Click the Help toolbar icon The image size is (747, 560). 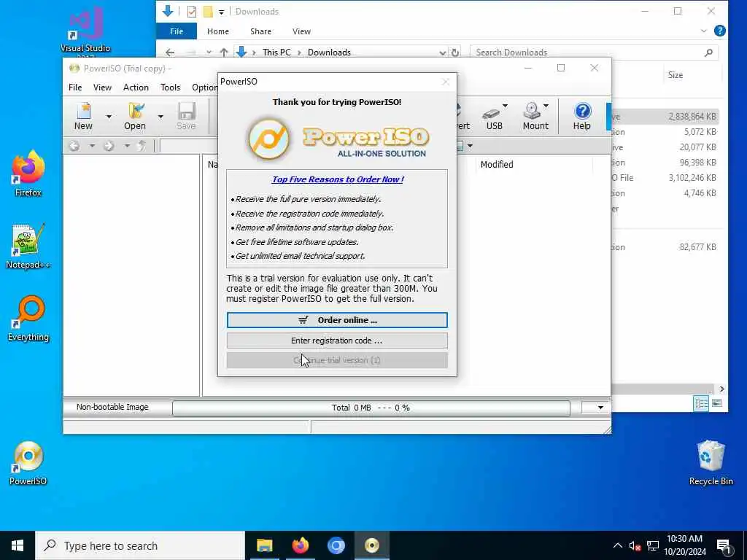581,116
